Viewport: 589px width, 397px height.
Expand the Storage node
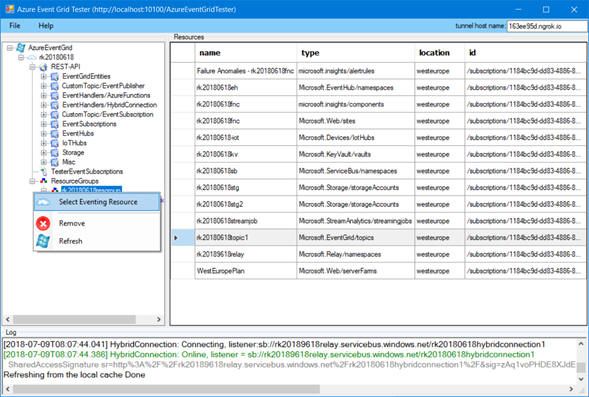click(44, 152)
